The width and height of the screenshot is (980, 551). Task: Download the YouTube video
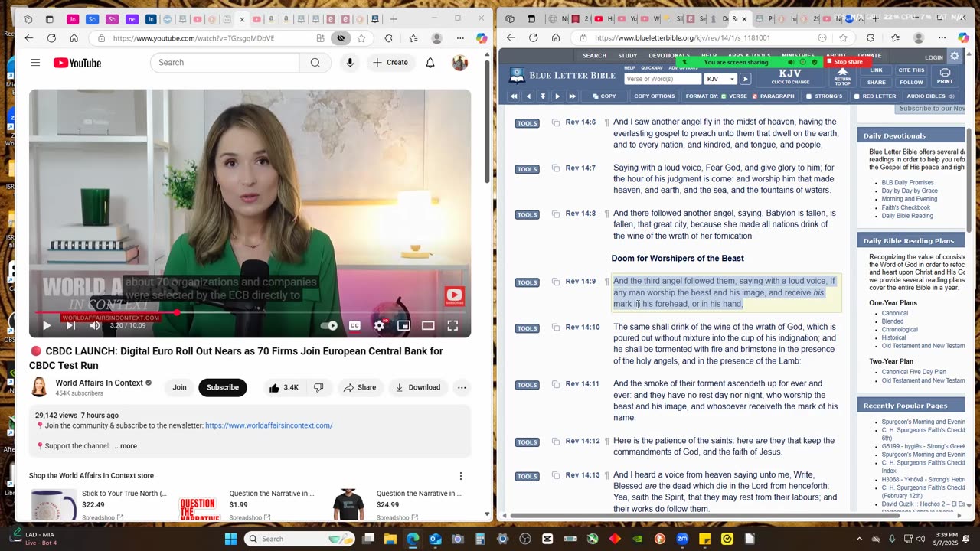pyautogui.click(x=418, y=387)
